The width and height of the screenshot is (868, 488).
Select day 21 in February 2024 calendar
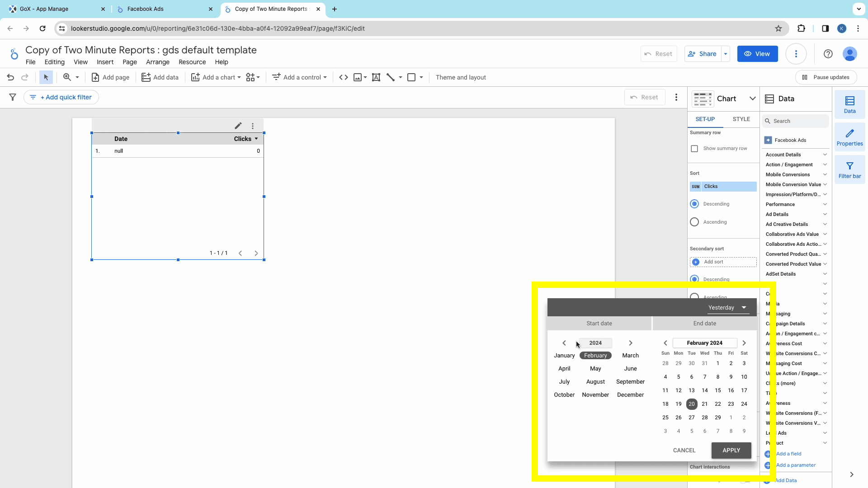[704, 404]
